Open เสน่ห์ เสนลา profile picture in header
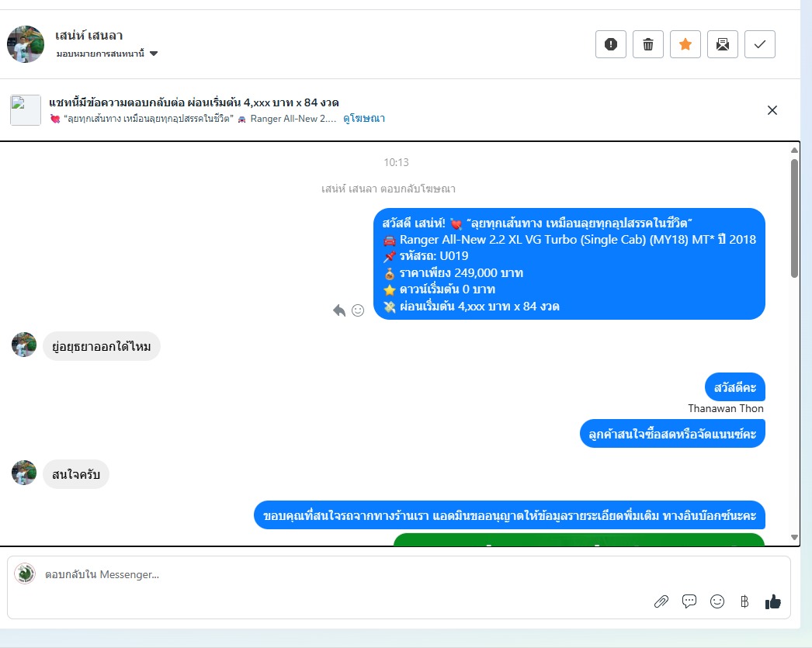Screen dimensions: 812x648 click(26, 44)
